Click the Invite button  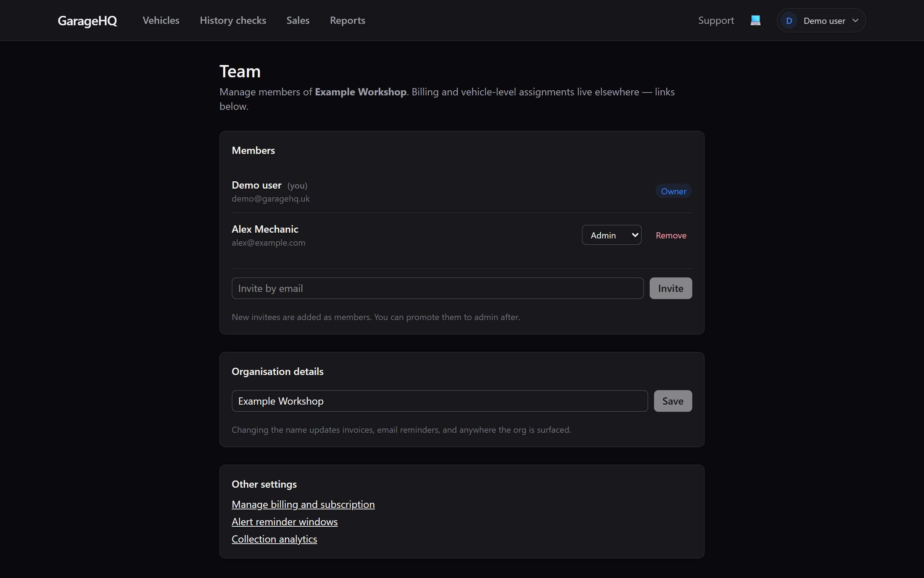coord(671,288)
